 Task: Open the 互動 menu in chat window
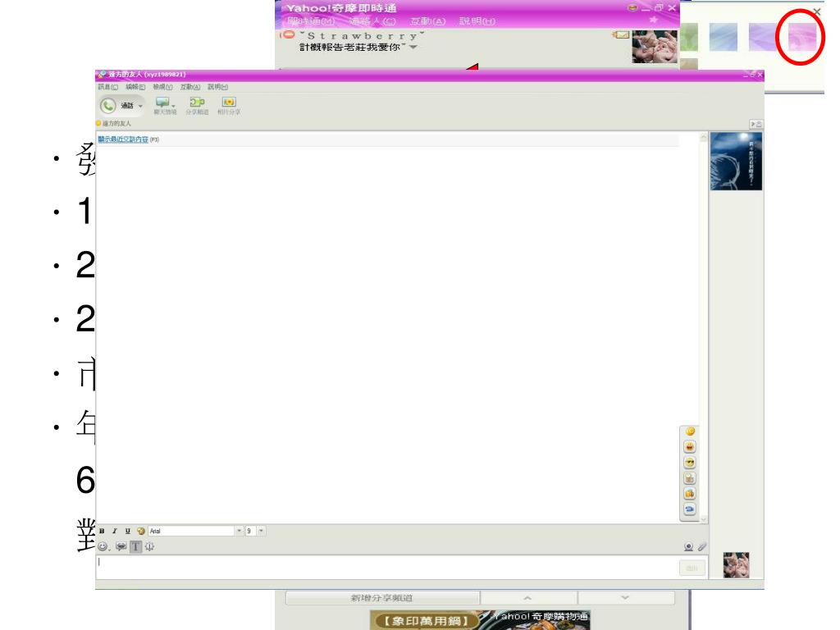tap(189, 87)
